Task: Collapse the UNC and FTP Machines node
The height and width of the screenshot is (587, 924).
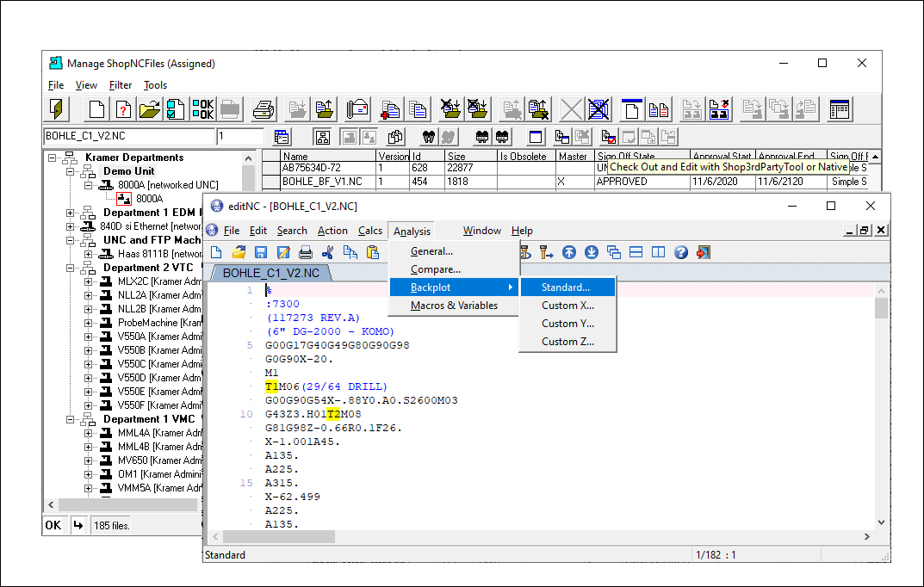Action: [x=70, y=240]
